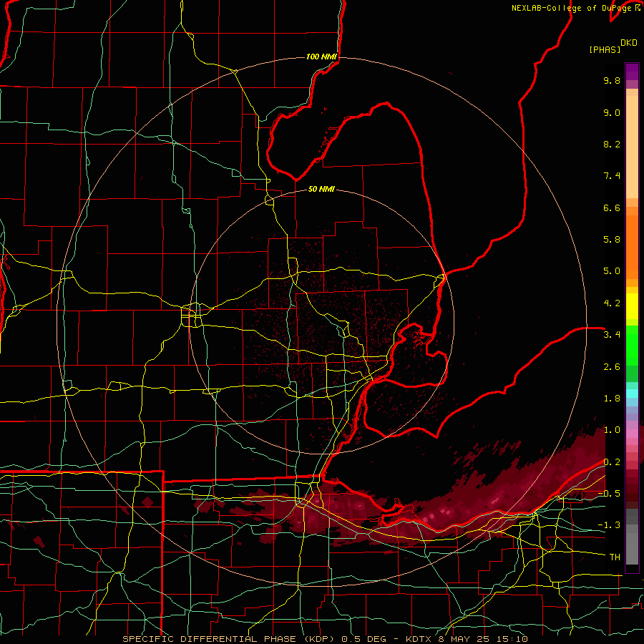Select the 9.0 value on color scale
644x644 pixels.
[x=612, y=112]
